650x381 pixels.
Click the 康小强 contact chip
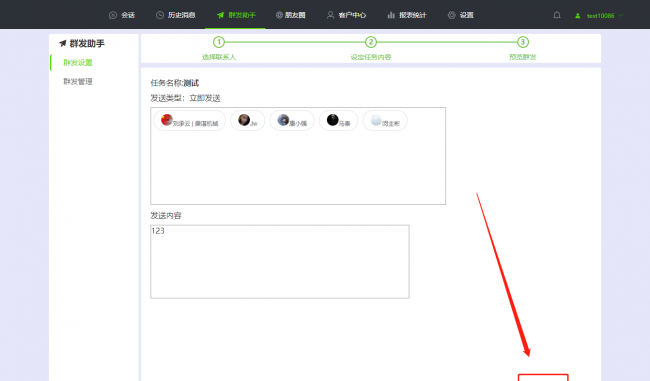click(x=292, y=121)
